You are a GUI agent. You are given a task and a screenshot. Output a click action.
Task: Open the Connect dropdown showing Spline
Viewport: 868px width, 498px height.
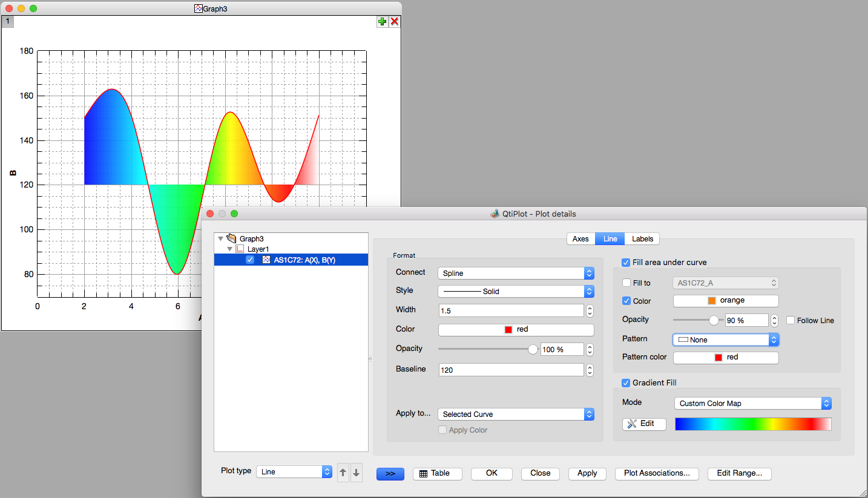pyautogui.click(x=516, y=273)
